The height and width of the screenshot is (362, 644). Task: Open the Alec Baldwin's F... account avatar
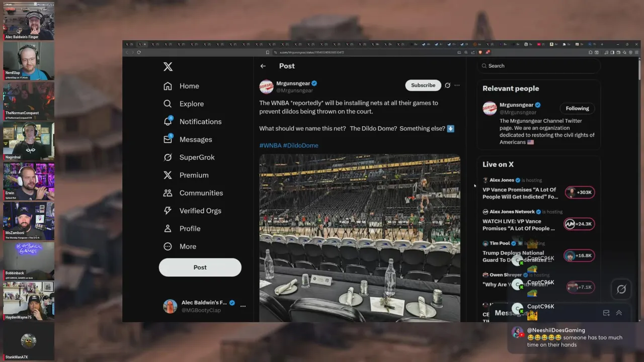pyautogui.click(x=170, y=306)
